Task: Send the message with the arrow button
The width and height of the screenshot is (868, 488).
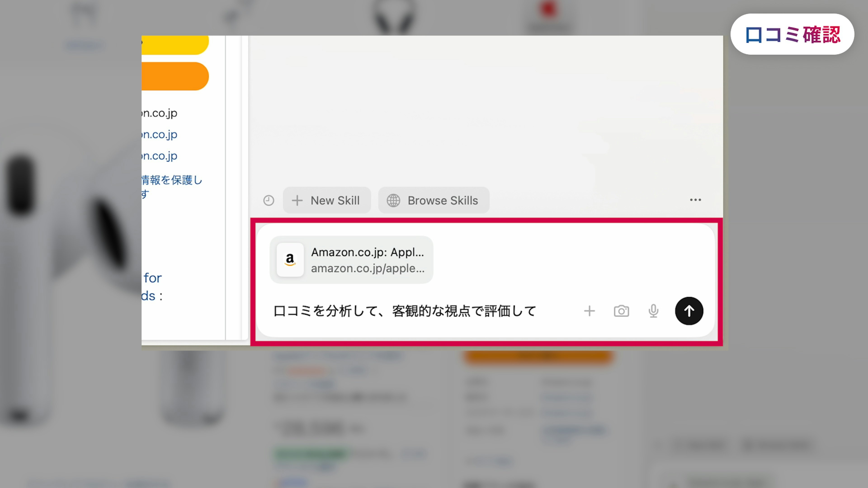Action: [x=689, y=311]
